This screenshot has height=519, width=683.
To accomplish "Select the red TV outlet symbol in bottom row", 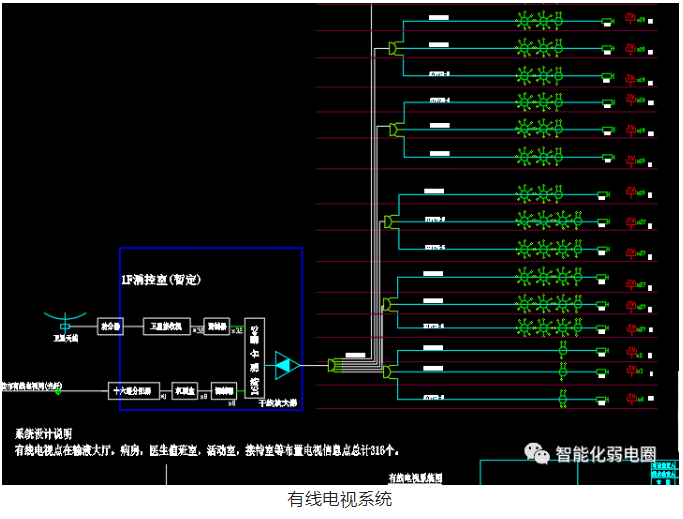I will [630, 401].
